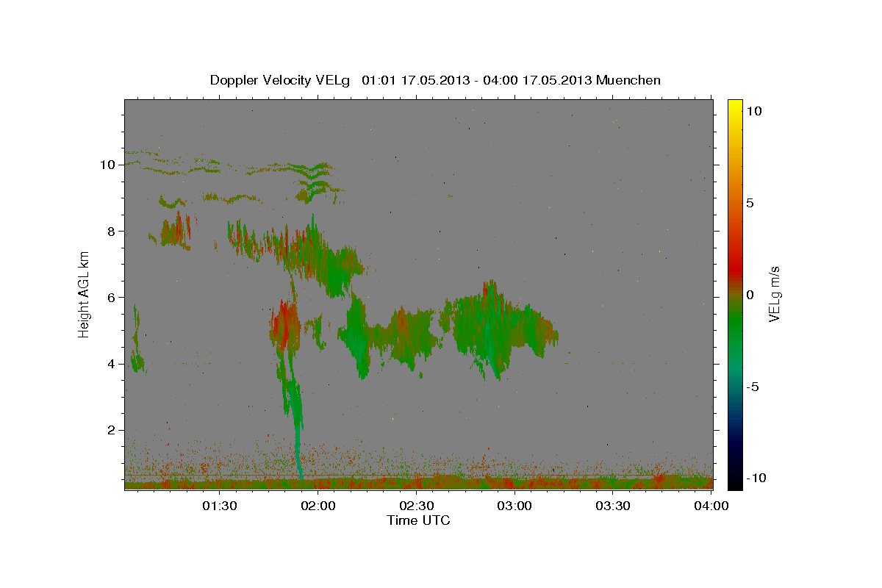Click the 01:30 time tick label

[x=220, y=506]
